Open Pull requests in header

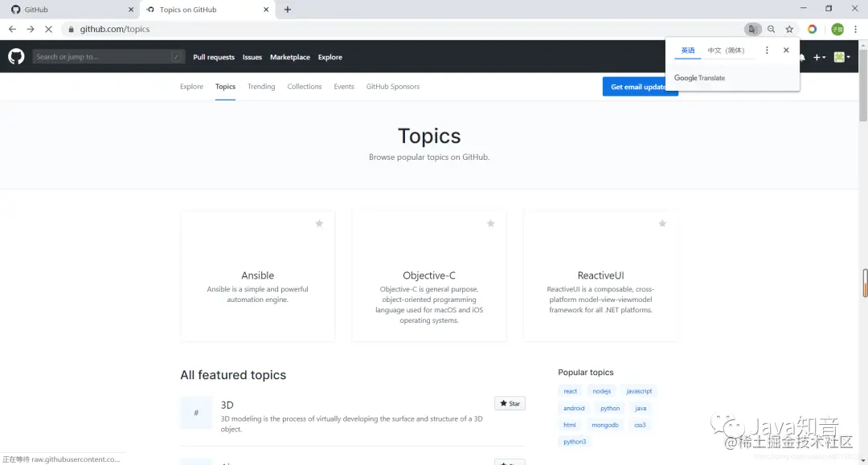coord(214,57)
